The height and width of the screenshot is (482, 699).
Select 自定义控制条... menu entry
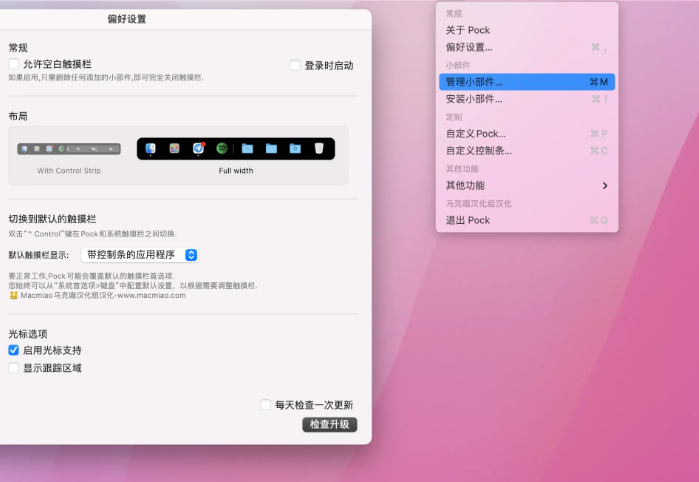(527, 151)
